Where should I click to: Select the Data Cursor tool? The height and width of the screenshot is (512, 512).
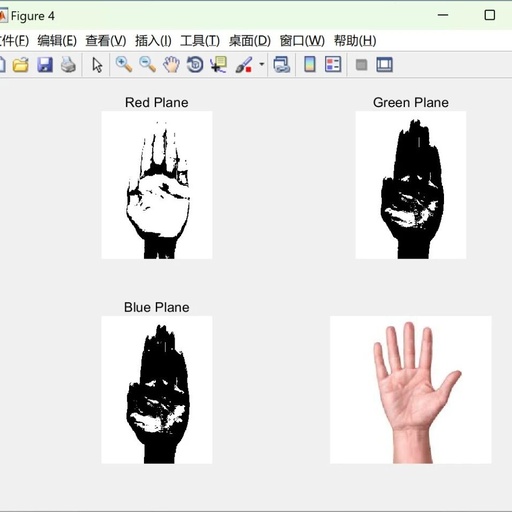(219, 65)
